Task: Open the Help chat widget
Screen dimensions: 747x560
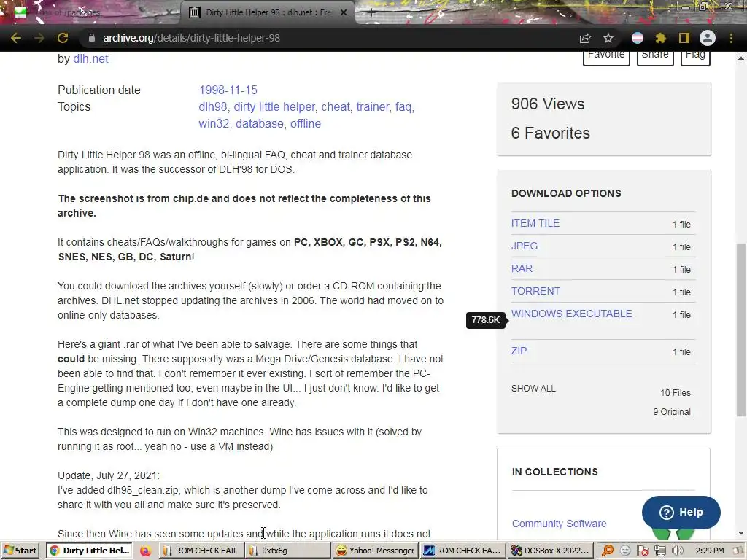Action: pyautogui.click(x=681, y=513)
